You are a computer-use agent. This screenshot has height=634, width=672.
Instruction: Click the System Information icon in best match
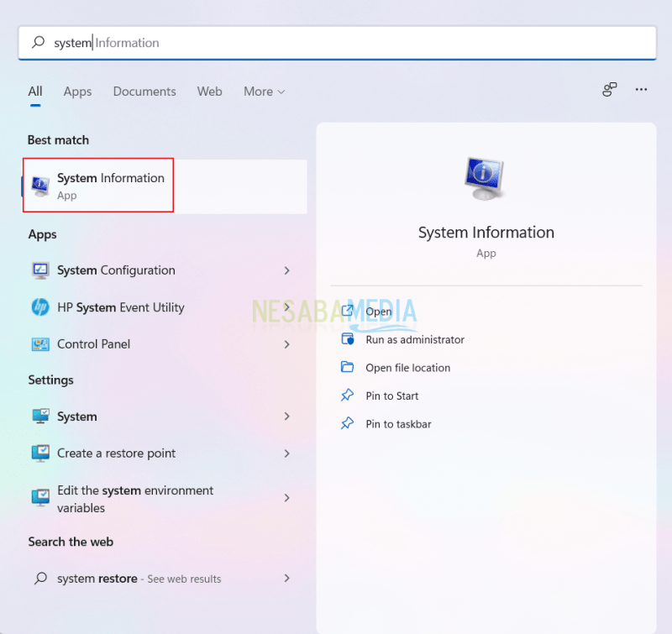40,186
